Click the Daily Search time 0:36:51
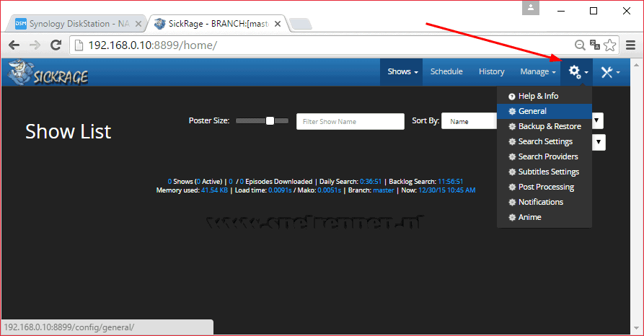Viewport: 644px width, 336px height. click(x=371, y=182)
